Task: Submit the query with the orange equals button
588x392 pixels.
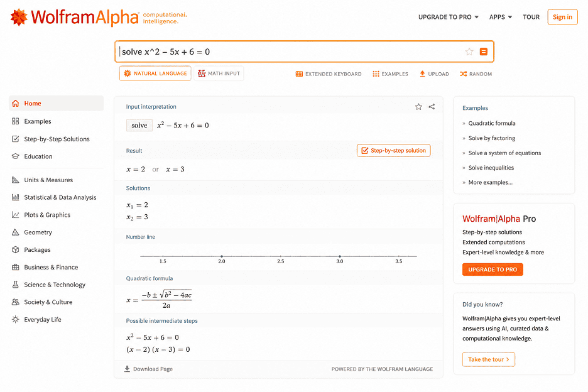Action: coord(484,52)
